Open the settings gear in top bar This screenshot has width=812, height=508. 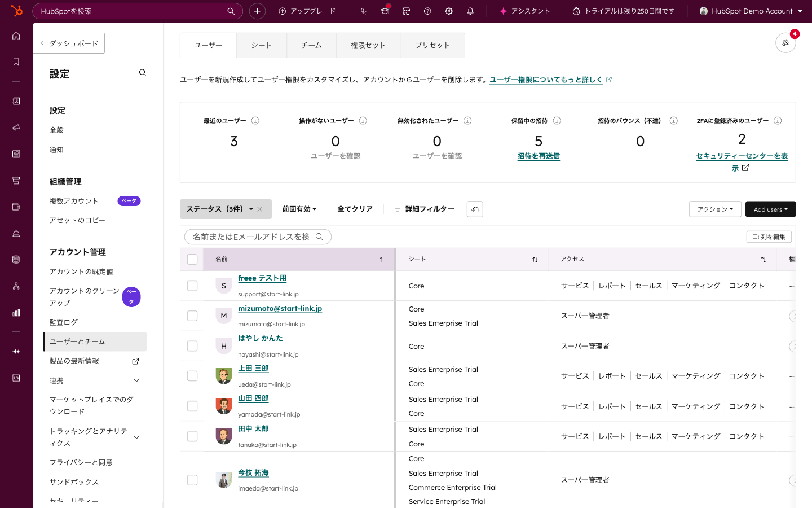pos(449,11)
